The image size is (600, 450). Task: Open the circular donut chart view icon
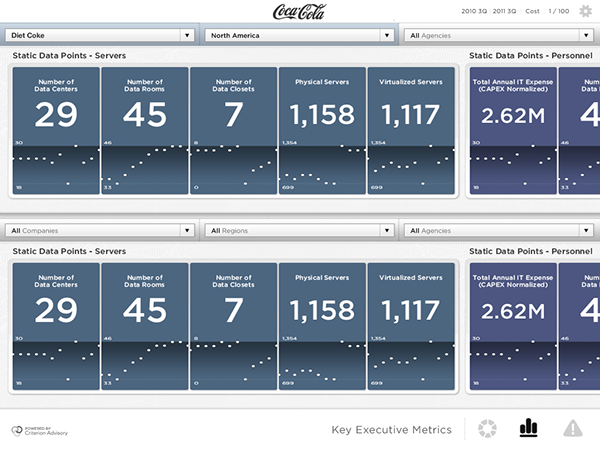tap(487, 428)
